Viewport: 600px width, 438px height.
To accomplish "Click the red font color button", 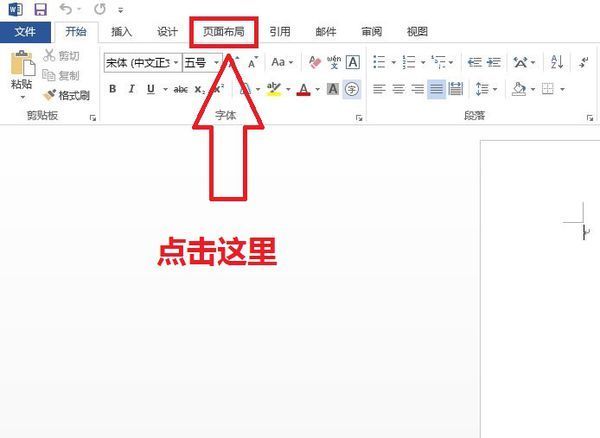I will click(304, 89).
